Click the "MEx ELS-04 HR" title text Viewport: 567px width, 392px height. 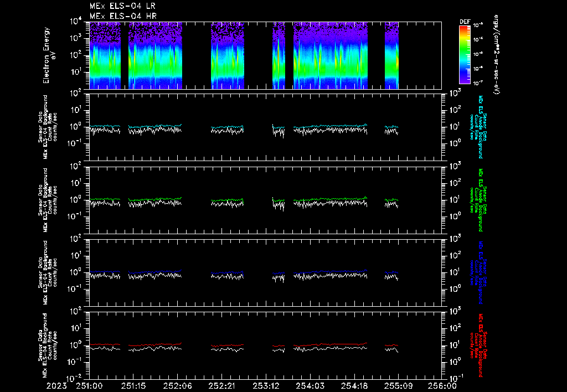[123, 16]
